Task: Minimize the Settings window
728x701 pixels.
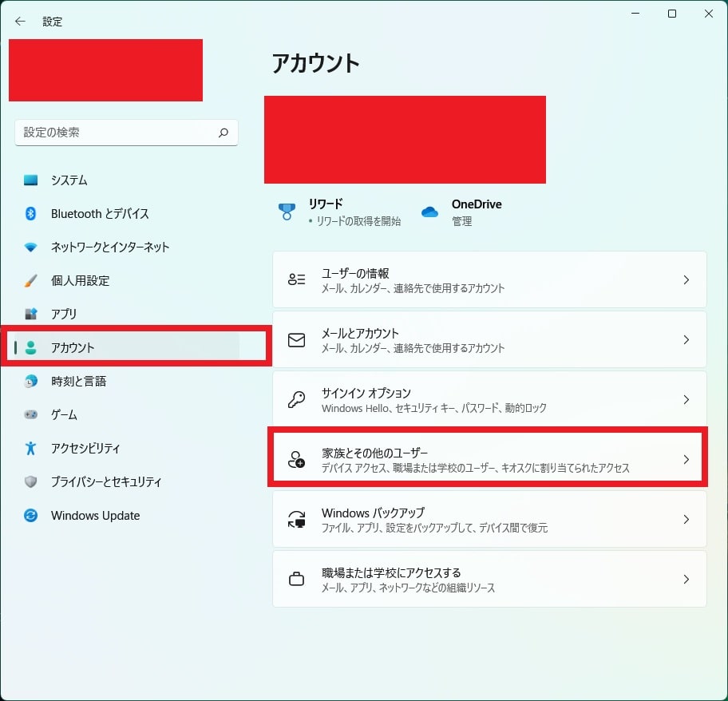Action: [x=635, y=14]
